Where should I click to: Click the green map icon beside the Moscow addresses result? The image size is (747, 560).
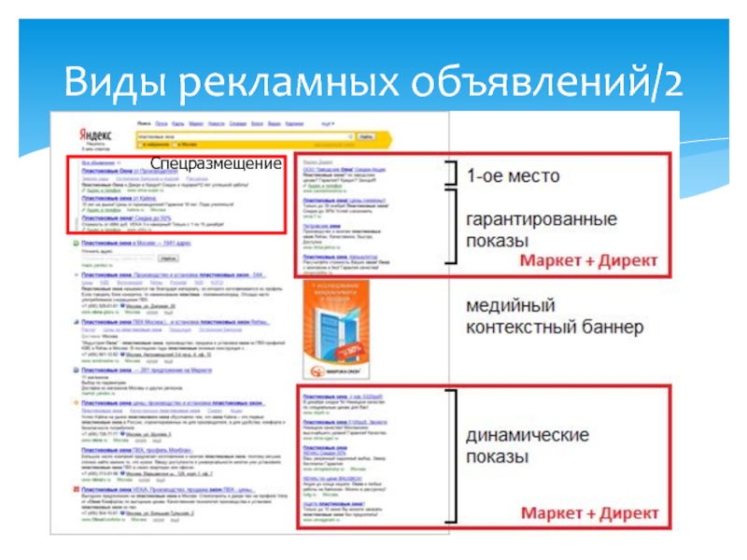pyautogui.click(x=76, y=244)
